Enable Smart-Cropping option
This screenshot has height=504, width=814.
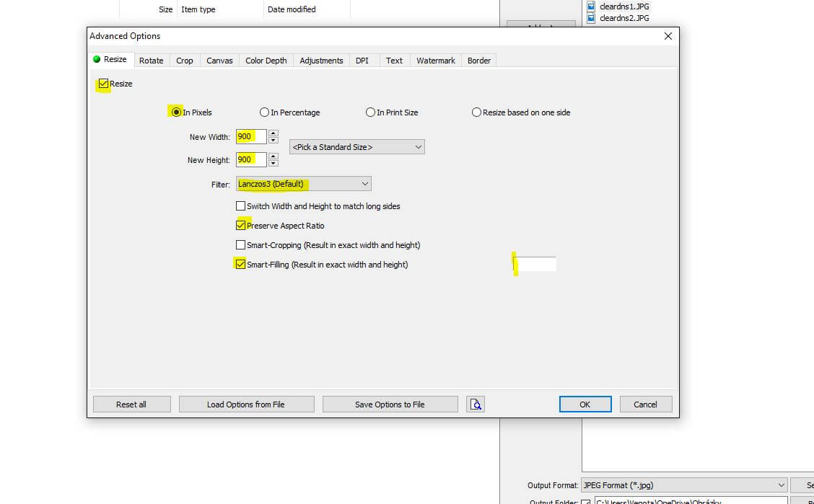point(241,245)
